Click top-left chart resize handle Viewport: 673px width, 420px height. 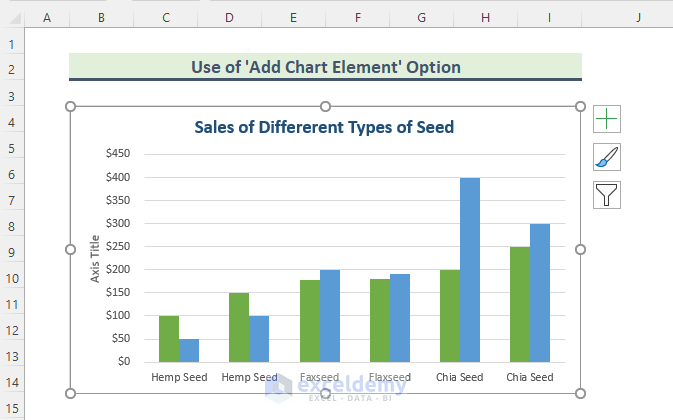(70, 107)
